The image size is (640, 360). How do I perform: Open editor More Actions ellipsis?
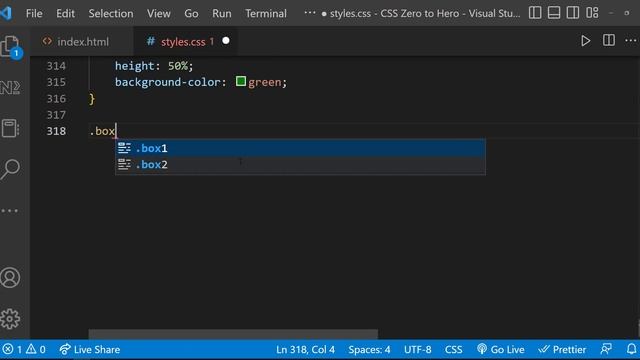[x=631, y=40]
